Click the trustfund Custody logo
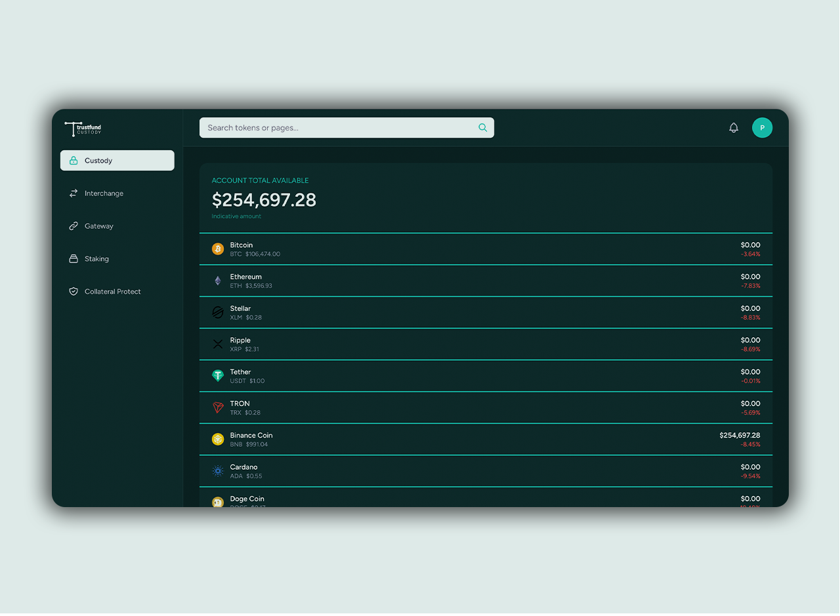This screenshot has width=840, height=616. (83, 129)
